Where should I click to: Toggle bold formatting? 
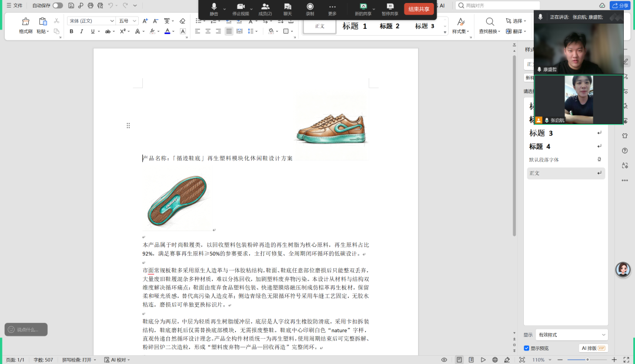(x=71, y=31)
